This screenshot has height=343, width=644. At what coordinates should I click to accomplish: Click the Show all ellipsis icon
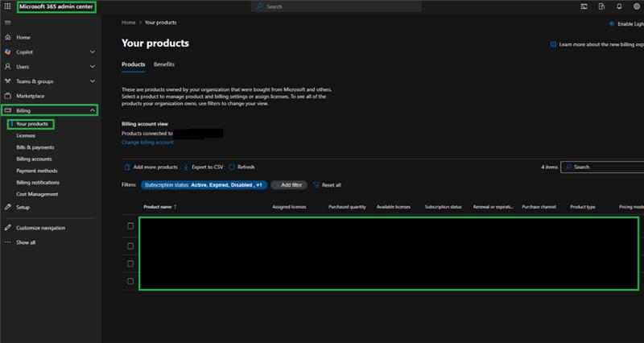(x=7, y=242)
